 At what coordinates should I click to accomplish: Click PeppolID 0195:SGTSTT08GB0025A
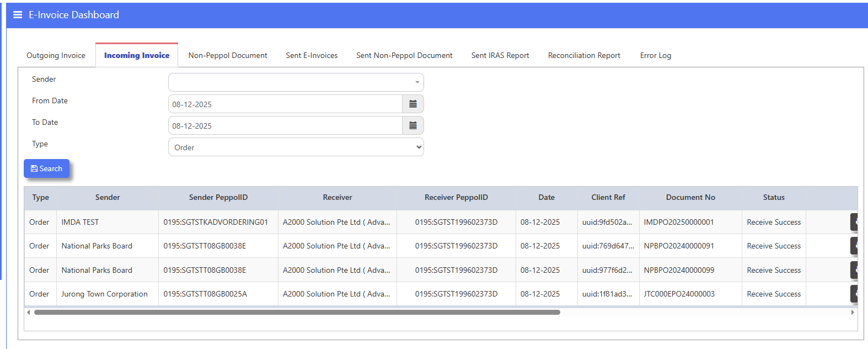pyautogui.click(x=205, y=294)
